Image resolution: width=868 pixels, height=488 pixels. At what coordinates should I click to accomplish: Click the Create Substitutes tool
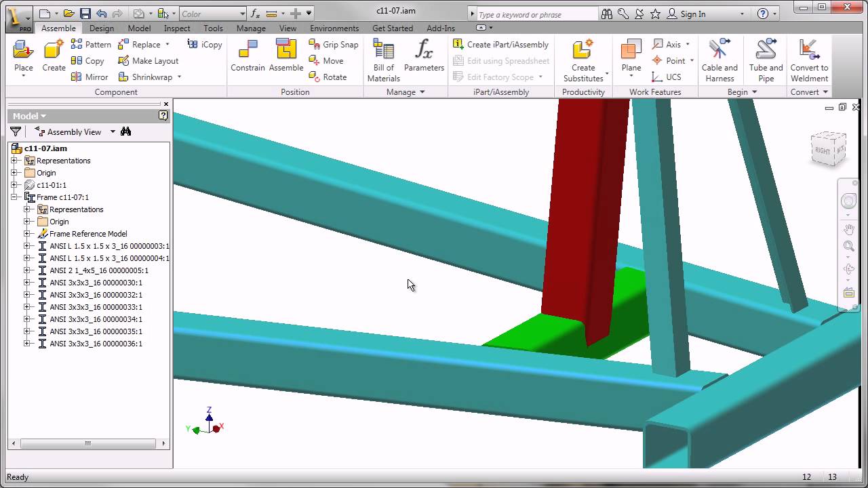click(x=583, y=60)
